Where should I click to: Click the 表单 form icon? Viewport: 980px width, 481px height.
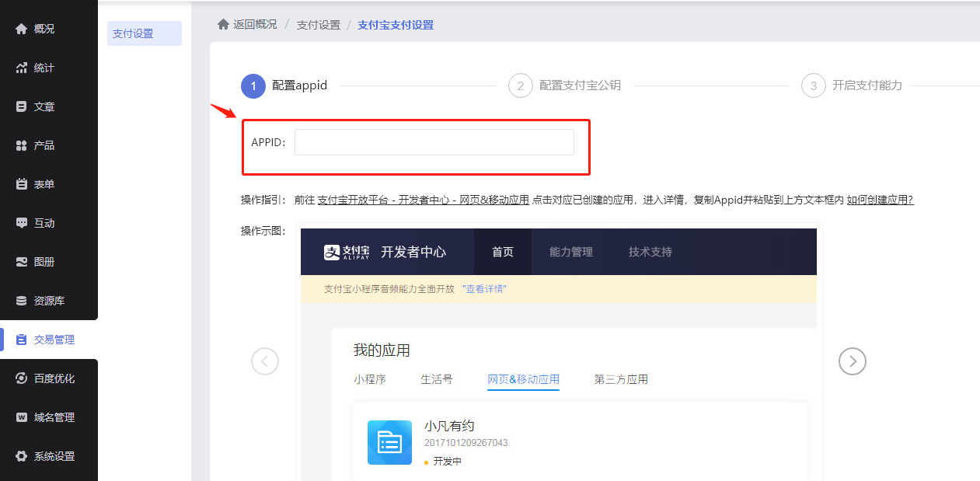(x=21, y=184)
